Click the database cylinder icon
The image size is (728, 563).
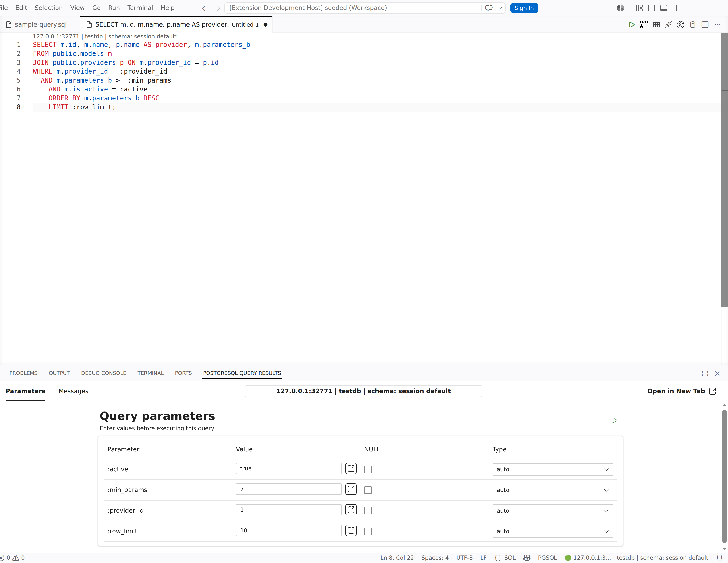pos(693,25)
